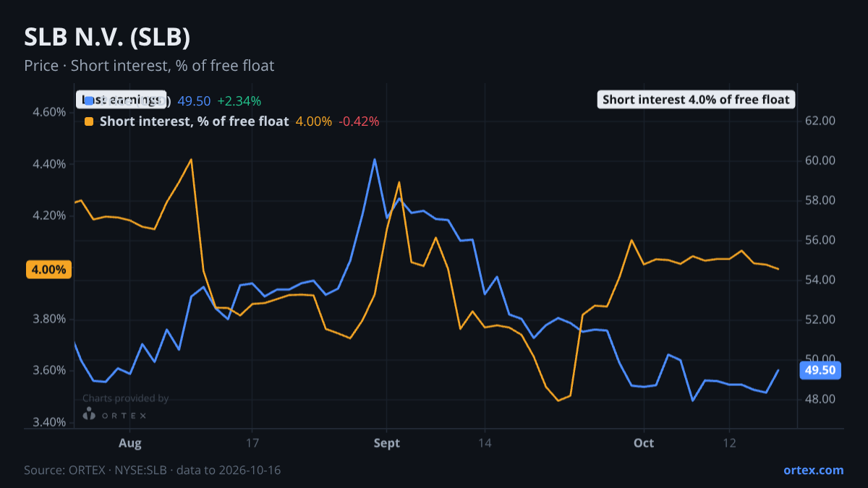Screen dimensions: 868x488
Task: Click the 62.00 right axis label
Action: [820, 121]
